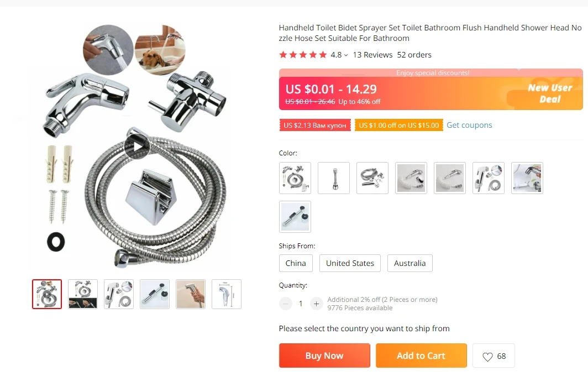Open the Get coupons link
Image resolution: width=588 pixels, height=376 pixels.
coord(469,125)
